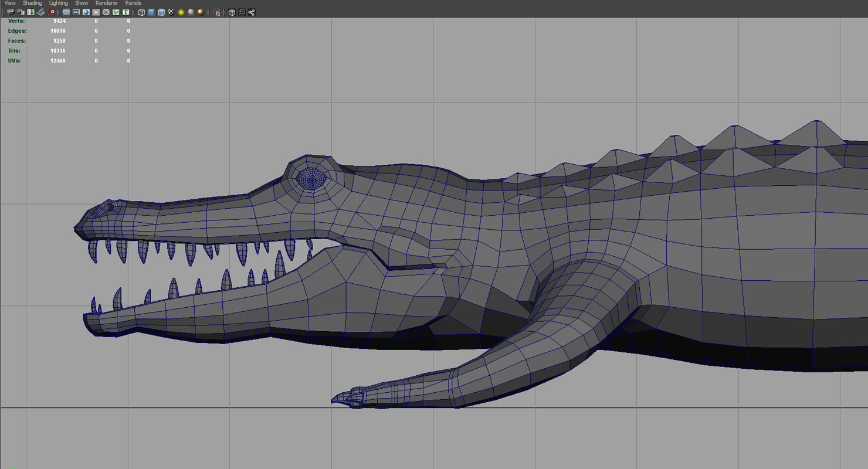The image size is (868, 469).
Task: Toggle the Gate Mask icon
Action: 96,12
